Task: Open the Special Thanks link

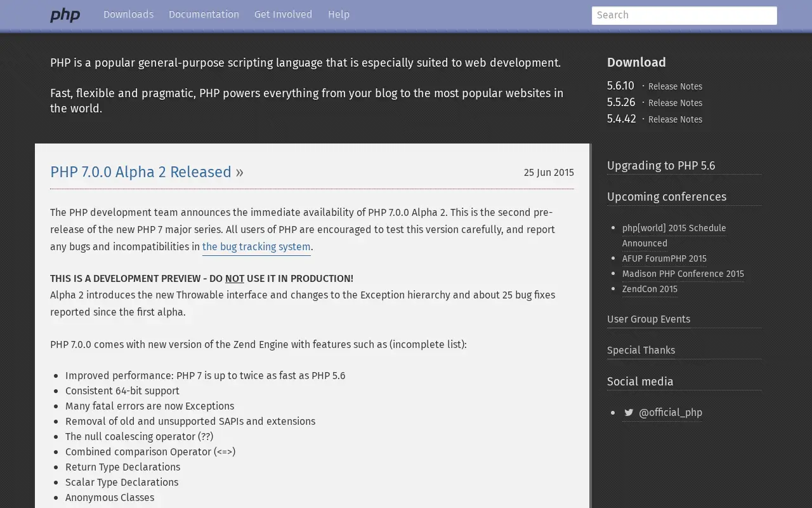Action: 641,351
